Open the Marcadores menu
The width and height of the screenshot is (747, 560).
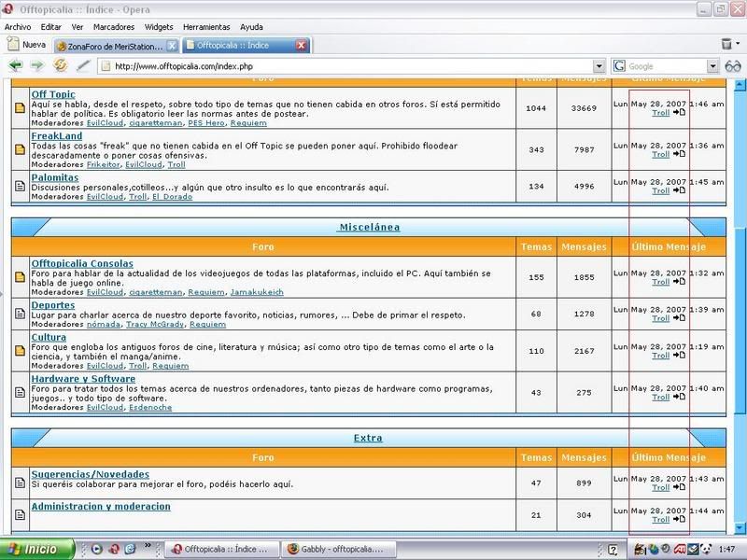tap(113, 27)
